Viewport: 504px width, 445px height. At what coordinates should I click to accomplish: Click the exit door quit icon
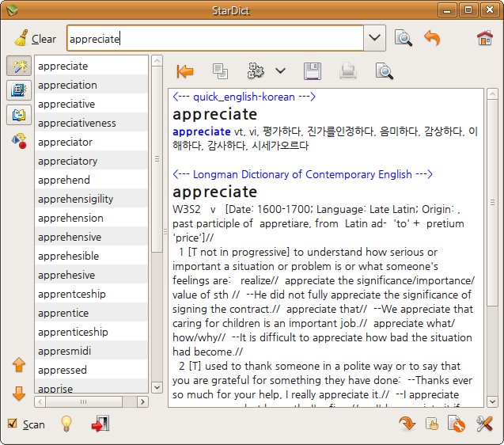point(100,424)
